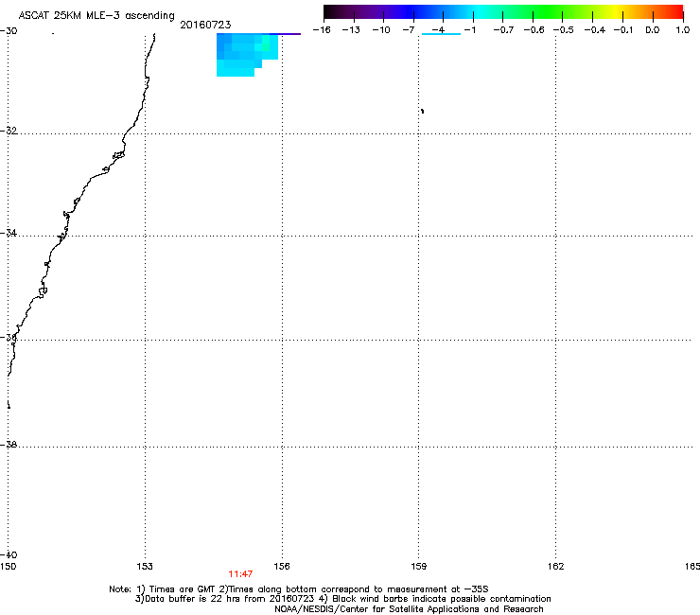
Task: Click the -13 colorbar tick label
Action: coord(351,30)
